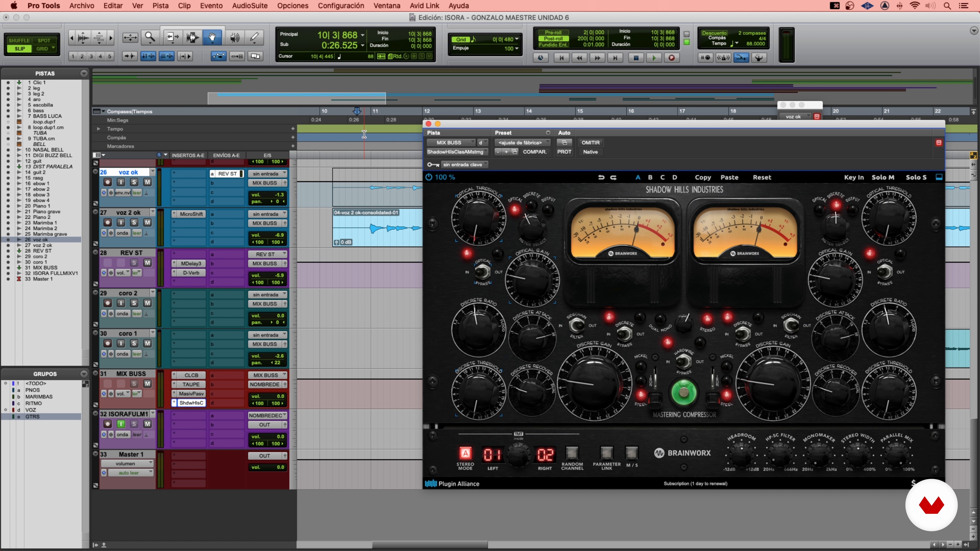Open Grupos list options menu
Viewport: 980px width, 551px height.
pos(84,374)
